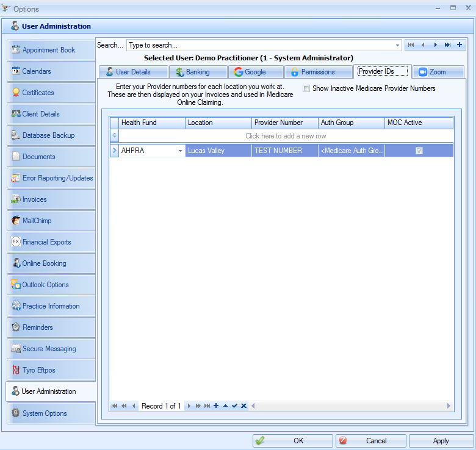Click the Apply button
Image resolution: width=476 pixels, height=450 pixels.
[x=441, y=441]
